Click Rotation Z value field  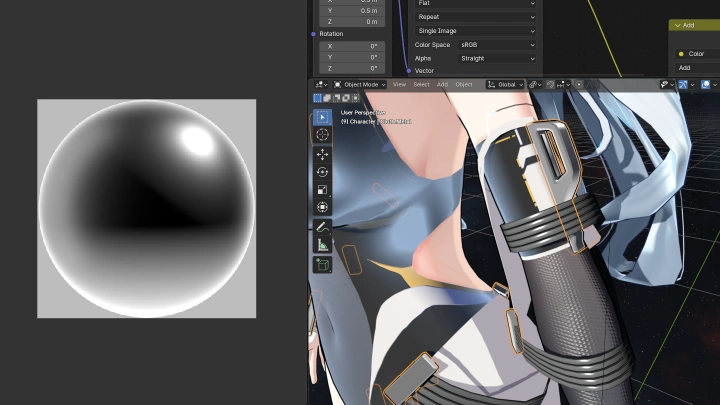tap(352, 68)
